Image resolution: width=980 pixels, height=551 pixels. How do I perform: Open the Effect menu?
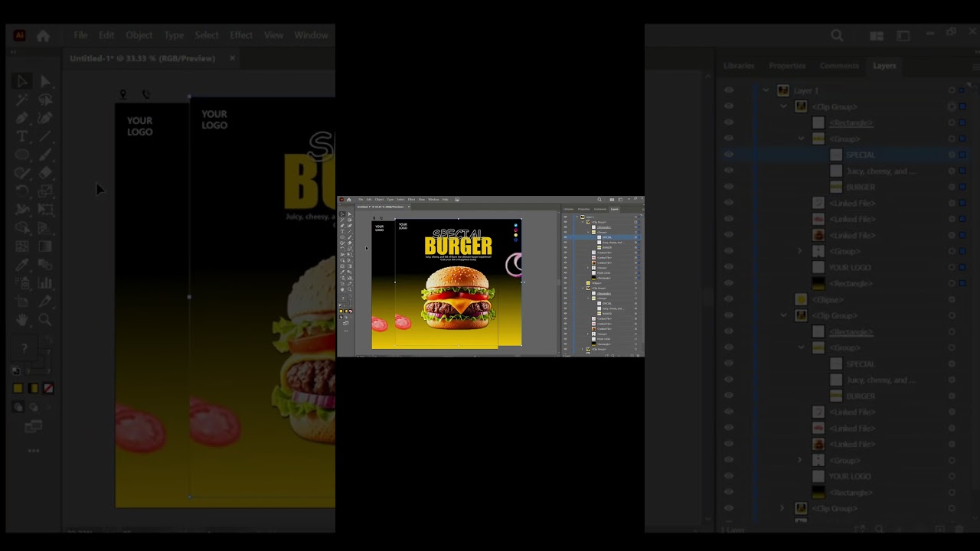click(241, 35)
